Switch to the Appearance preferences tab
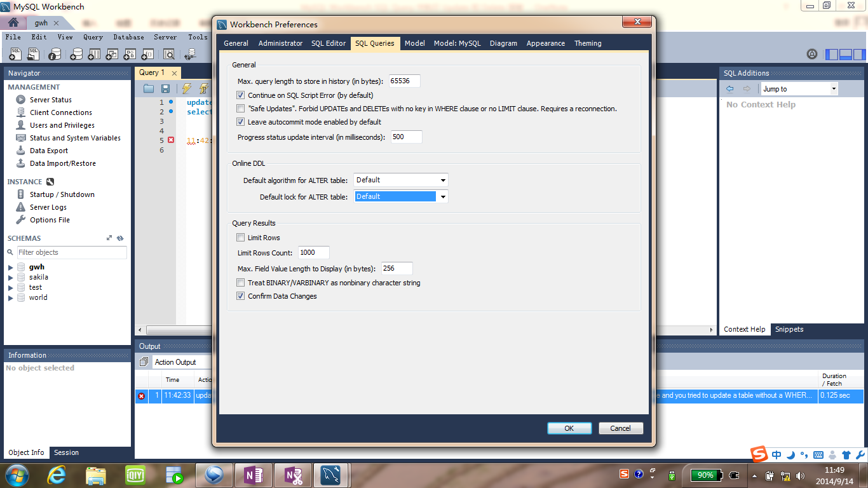868x488 pixels. click(545, 43)
